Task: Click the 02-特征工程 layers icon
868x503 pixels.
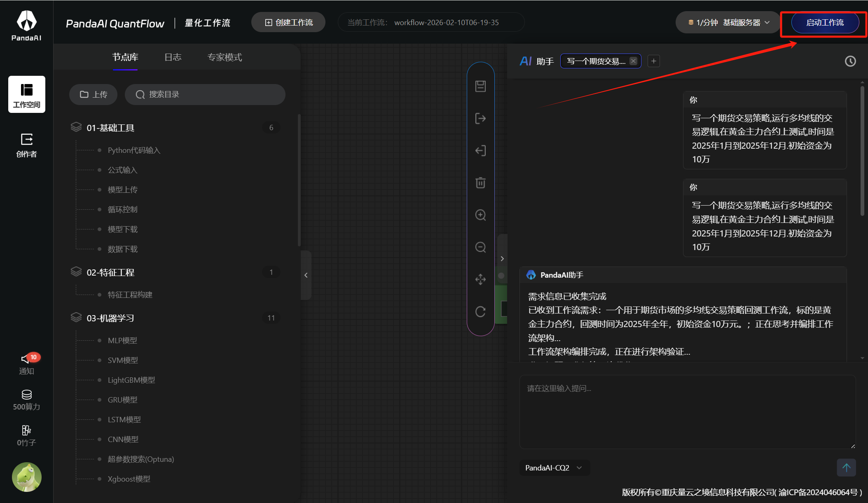Action: pyautogui.click(x=76, y=272)
